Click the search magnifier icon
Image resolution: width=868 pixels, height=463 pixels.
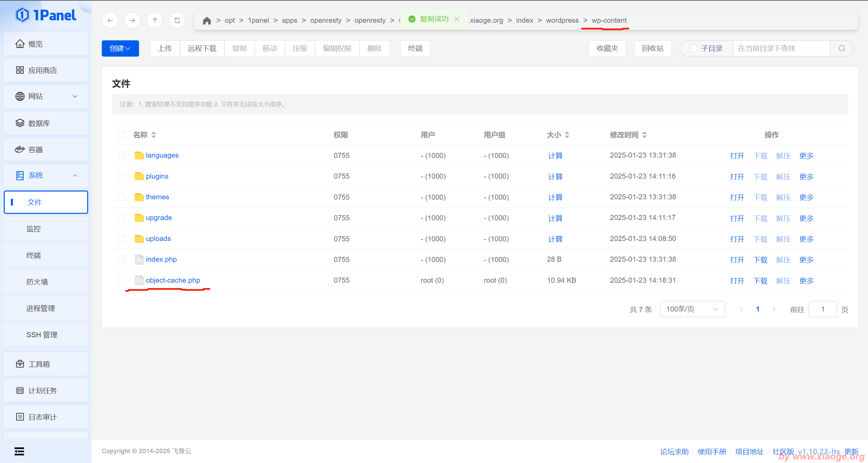coord(842,48)
